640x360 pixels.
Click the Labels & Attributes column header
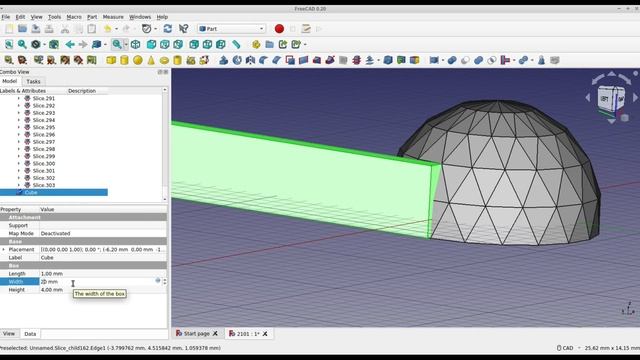[23, 91]
